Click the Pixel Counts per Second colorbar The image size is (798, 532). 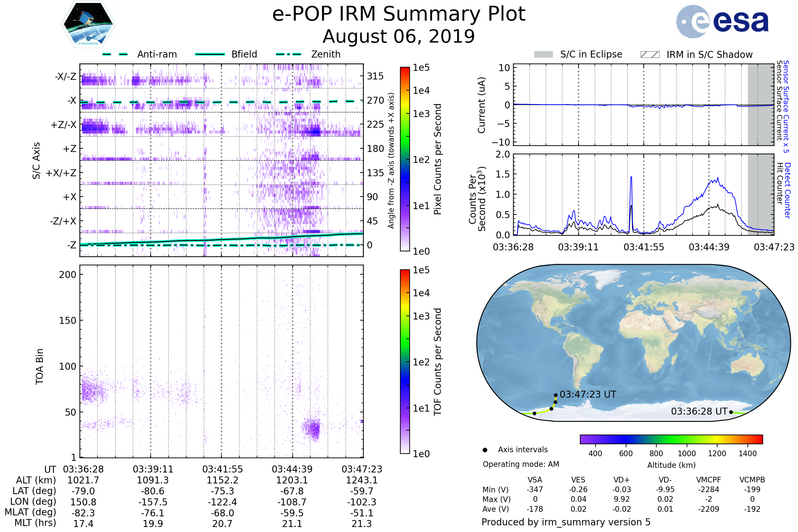point(405,159)
